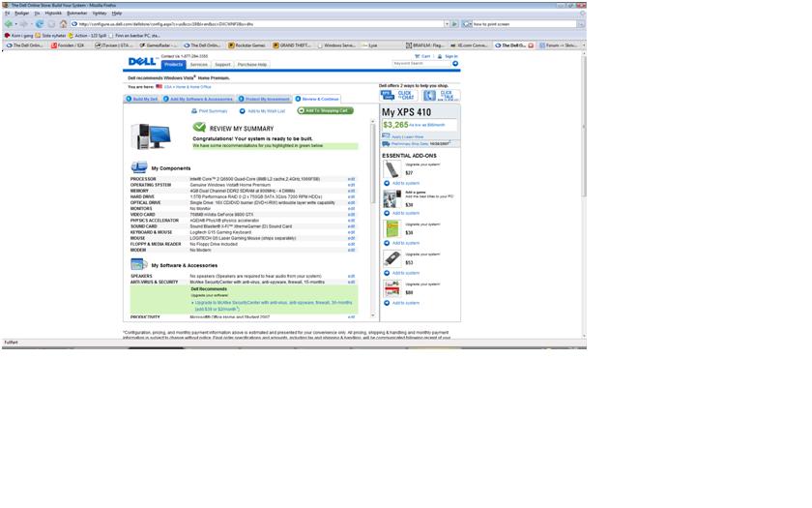Edit the PROCESSOR component
The image size is (812, 508).
pos(351,179)
